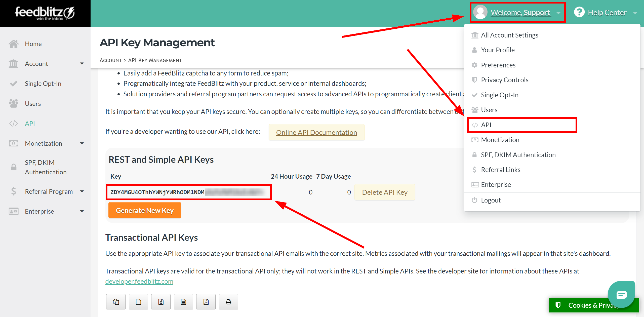Viewport: 644px width, 317px height.
Task: Click the text document export icon
Action: (183, 302)
